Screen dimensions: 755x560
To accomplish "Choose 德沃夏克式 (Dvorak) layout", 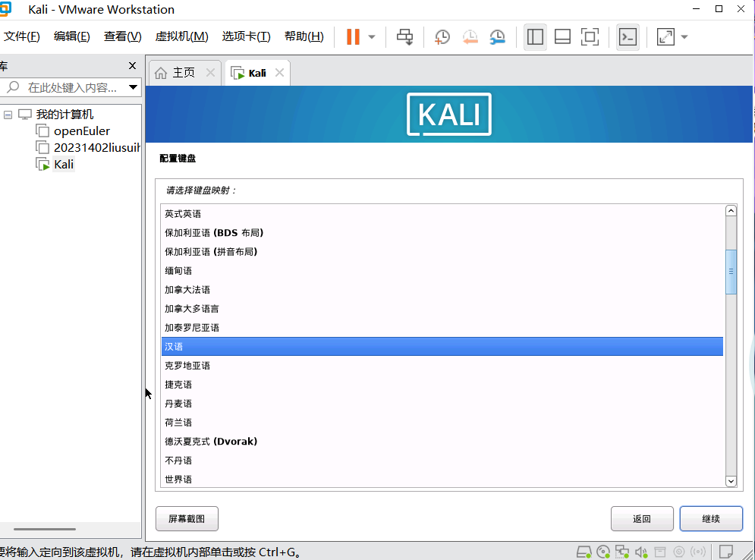I will pyautogui.click(x=442, y=442).
